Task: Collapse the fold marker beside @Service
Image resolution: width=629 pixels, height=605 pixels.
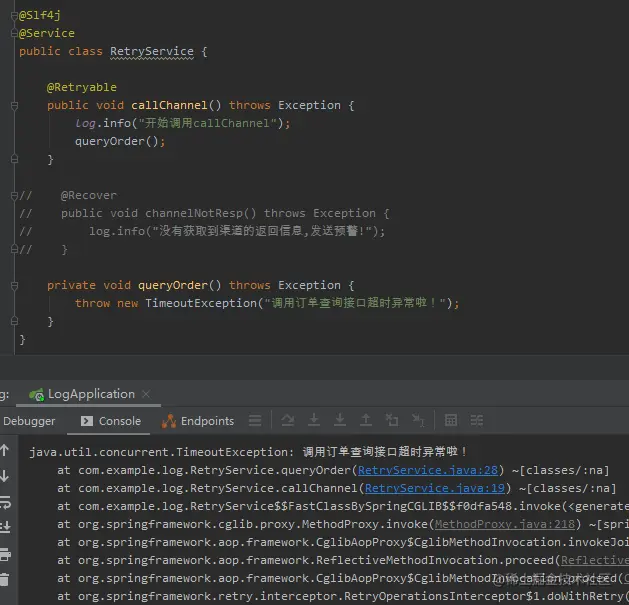Action: click(x=14, y=33)
